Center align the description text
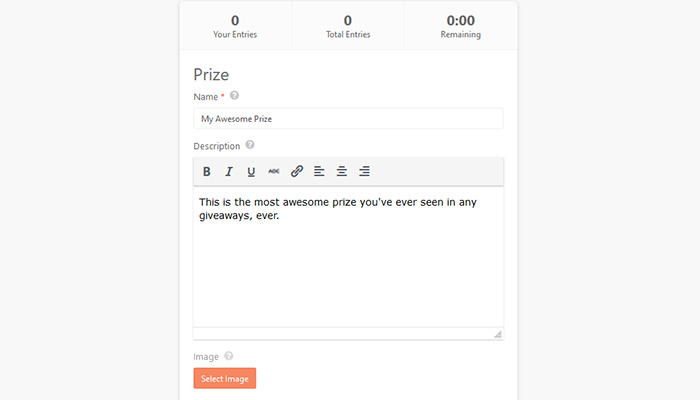The image size is (700, 400). pos(342,171)
